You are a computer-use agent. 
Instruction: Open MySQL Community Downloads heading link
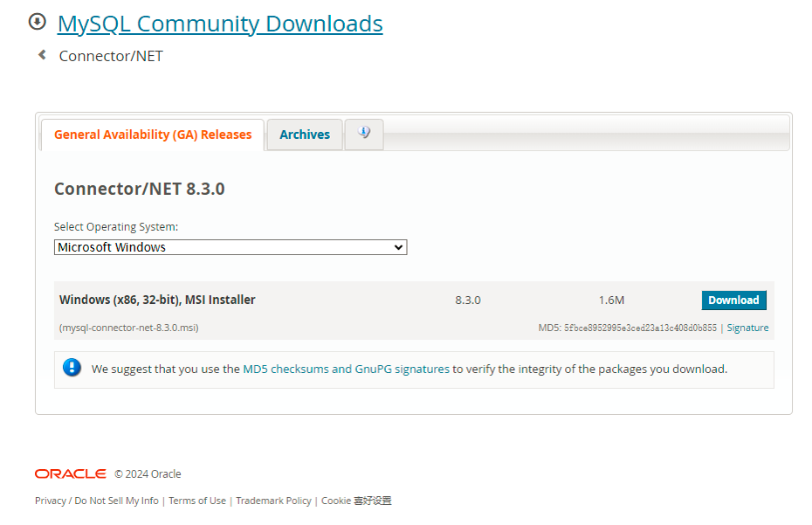(x=220, y=24)
